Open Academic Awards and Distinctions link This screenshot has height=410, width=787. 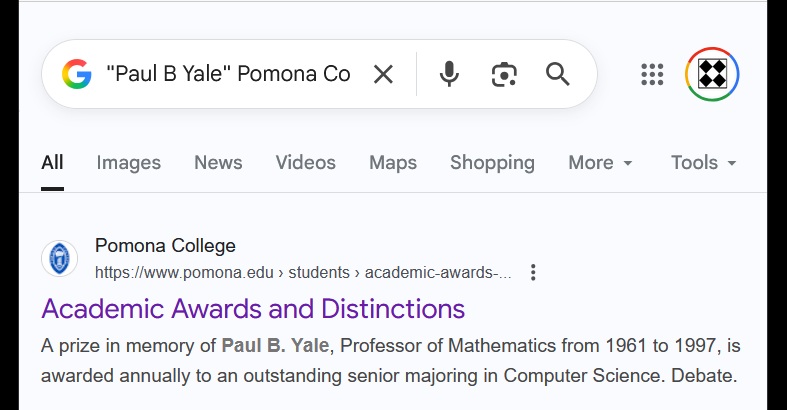click(x=253, y=308)
